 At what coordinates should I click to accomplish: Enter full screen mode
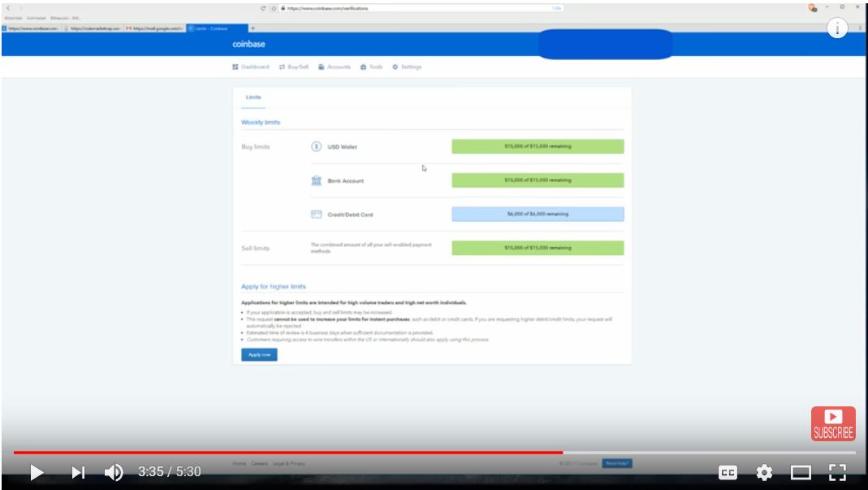(837, 472)
